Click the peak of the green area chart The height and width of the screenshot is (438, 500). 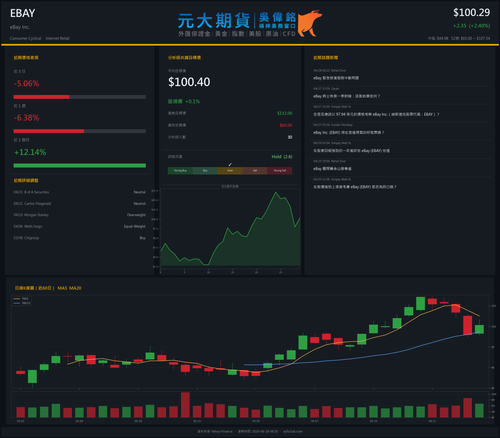point(276,192)
